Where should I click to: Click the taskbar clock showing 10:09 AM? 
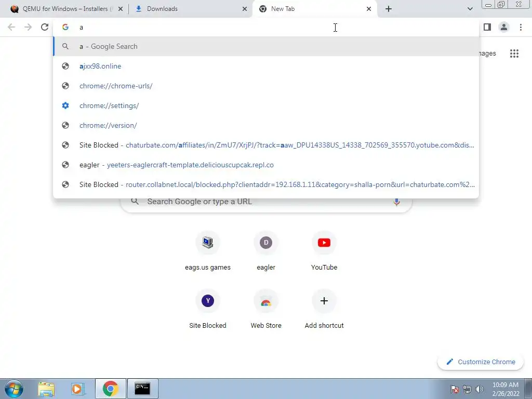pyautogui.click(x=506, y=389)
